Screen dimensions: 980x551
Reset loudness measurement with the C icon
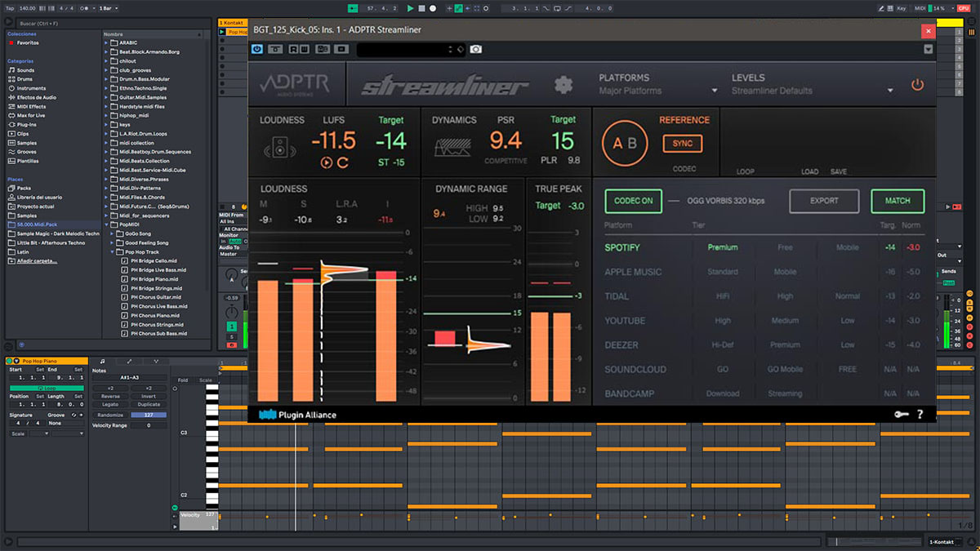pos(343,162)
